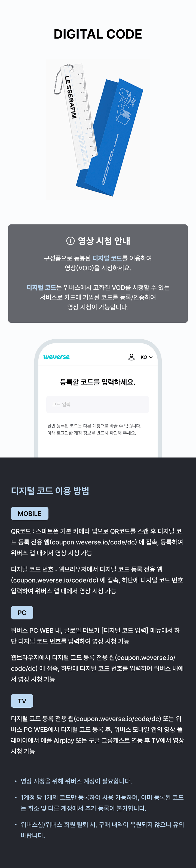Click the DIGITAL CODE heading
The image size is (196, 868).
[98, 34]
